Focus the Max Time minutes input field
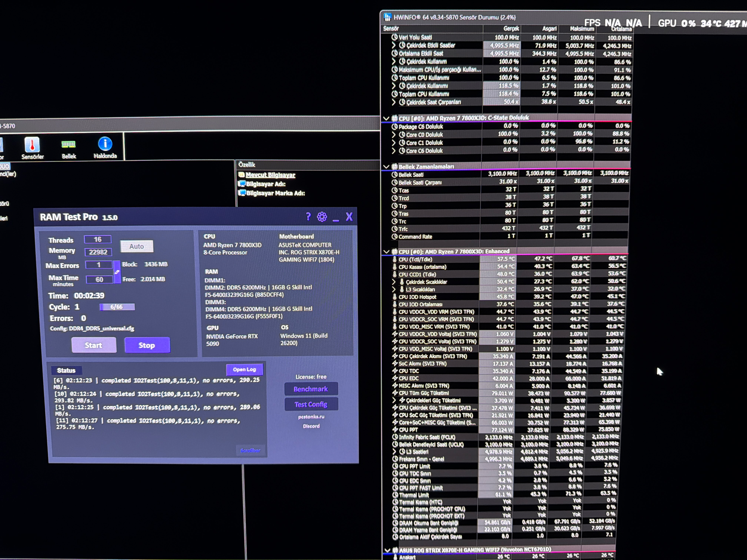 (x=100, y=279)
